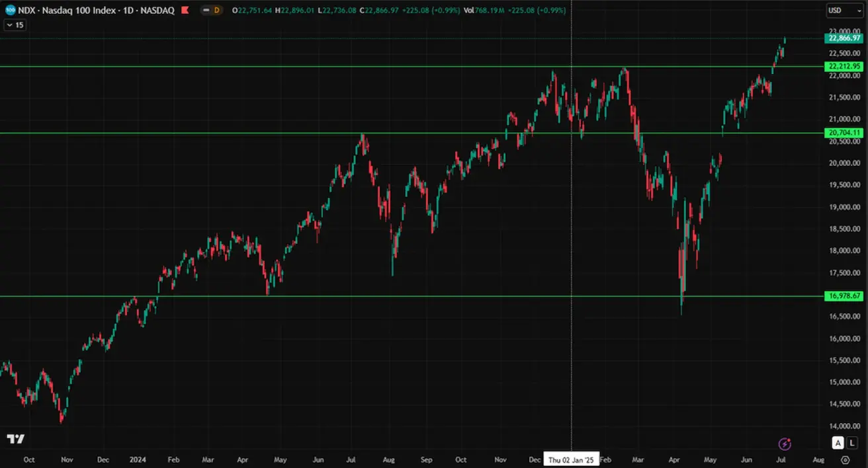Viewport: 868px width, 468px height.
Task: Click the high value 22,896.01
Action: (x=298, y=11)
